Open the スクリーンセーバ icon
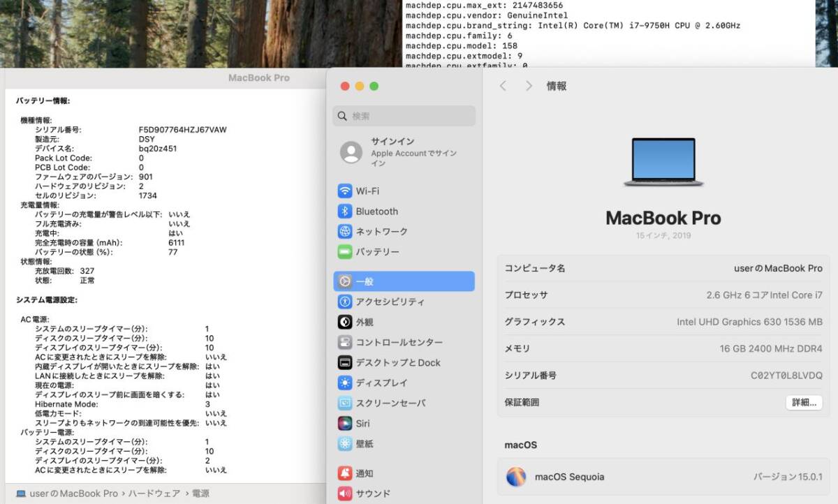The width and height of the screenshot is (838, 504). [x=344, y=403]
